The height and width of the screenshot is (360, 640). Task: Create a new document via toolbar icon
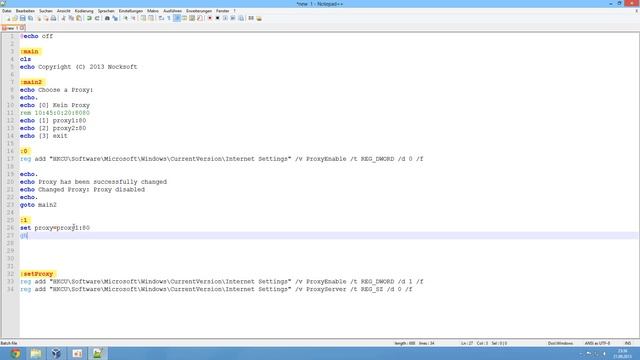tap(8, 18)
